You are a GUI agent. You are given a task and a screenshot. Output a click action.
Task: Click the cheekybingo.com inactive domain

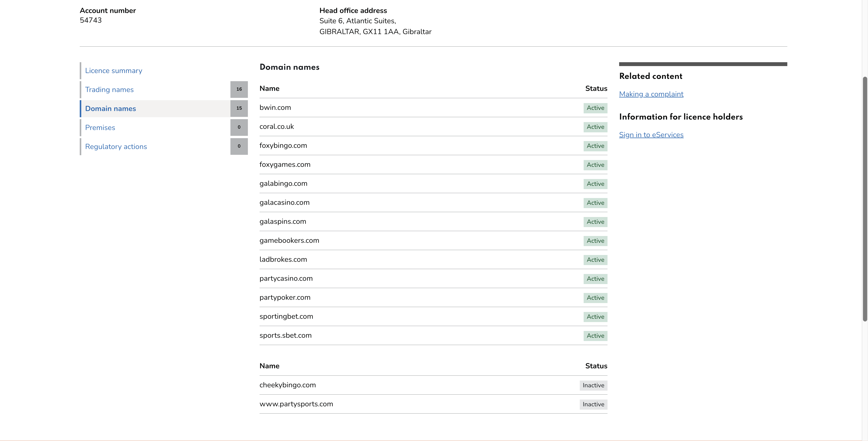click(287, 385)
